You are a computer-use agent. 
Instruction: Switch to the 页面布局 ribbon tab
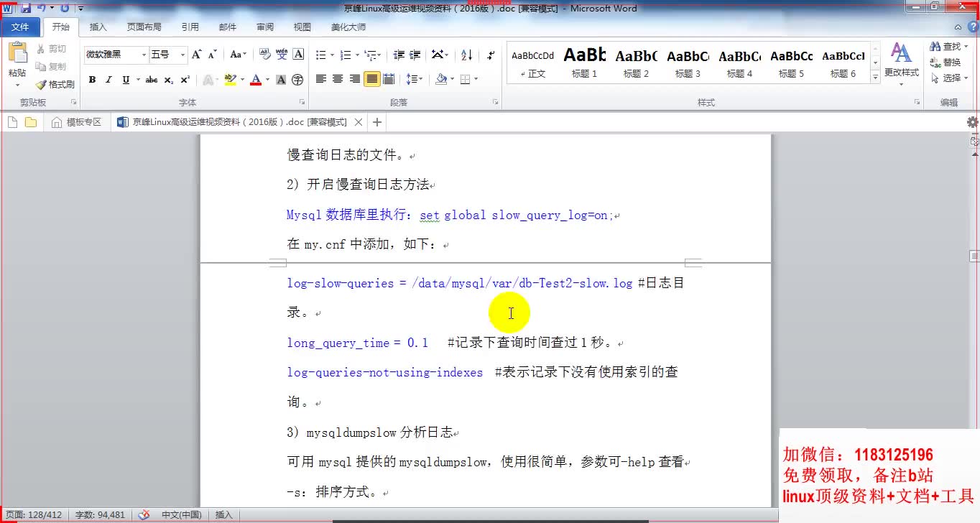click(144, 27)
